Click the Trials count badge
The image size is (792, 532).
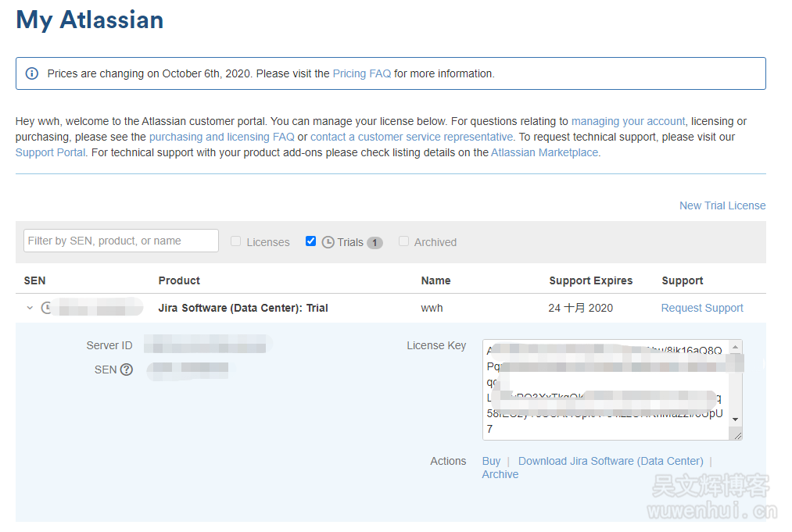[374, 243]
